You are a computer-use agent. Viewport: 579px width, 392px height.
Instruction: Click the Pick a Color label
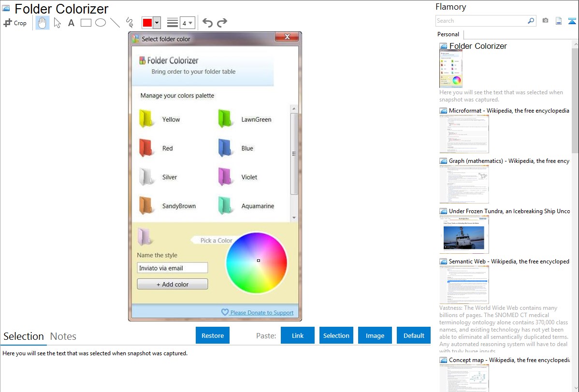click(216, 241)
